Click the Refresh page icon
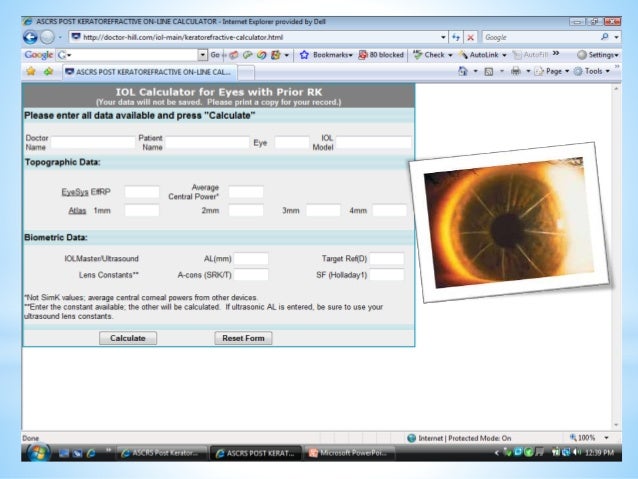 coord(456,37)
